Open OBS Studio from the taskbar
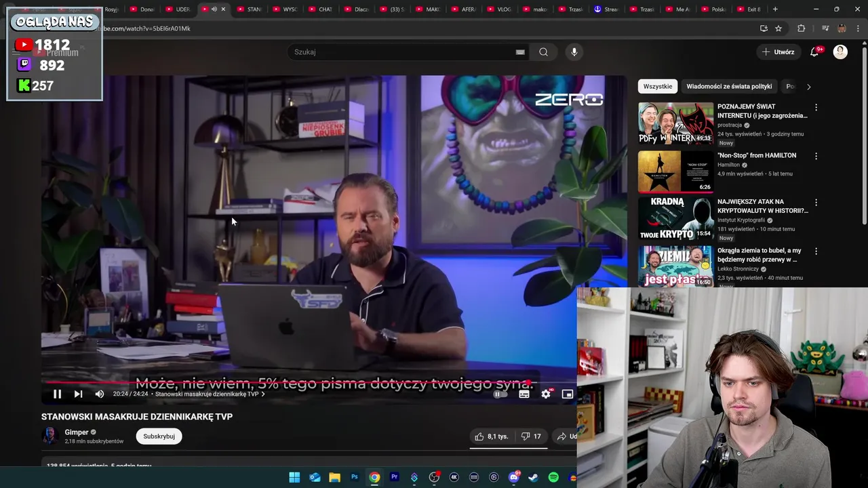Screen dimensions: 868x488 pos(434,477)
